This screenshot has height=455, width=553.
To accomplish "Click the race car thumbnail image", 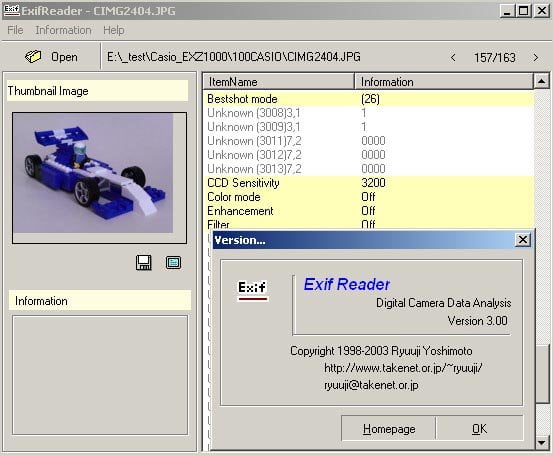I will point(93,173).
